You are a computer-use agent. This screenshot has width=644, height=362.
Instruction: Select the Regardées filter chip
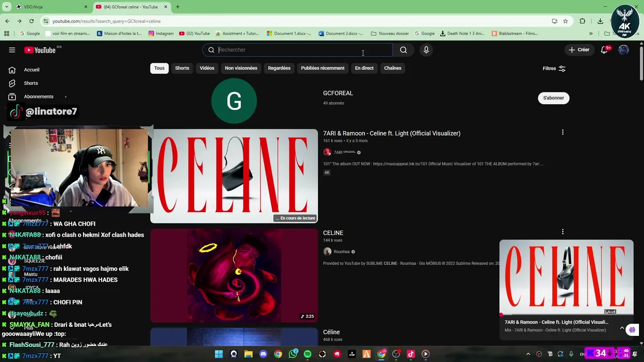[279, 68]
